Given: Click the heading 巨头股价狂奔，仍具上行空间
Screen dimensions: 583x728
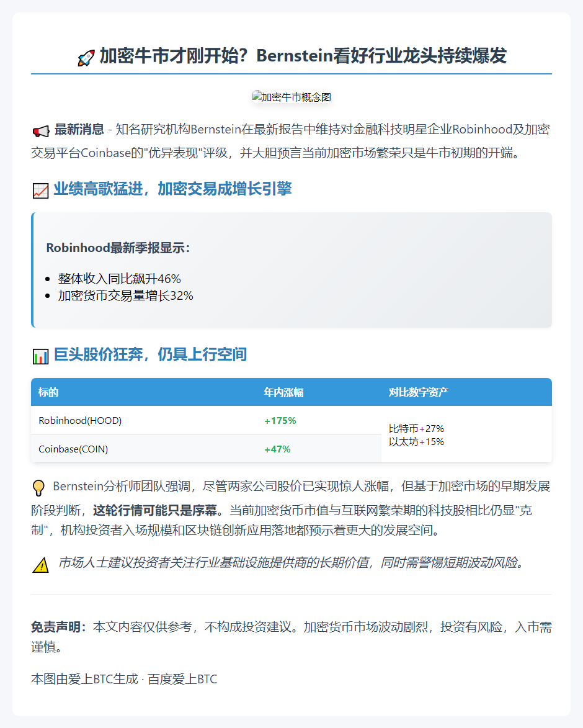Looking at the screenshot, I should tap(150, 354).
